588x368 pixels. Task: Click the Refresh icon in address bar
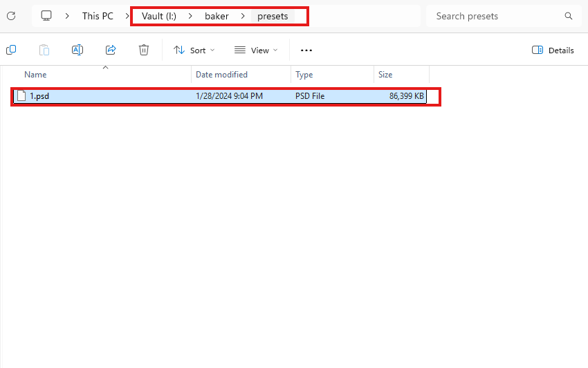pos(11,16)
